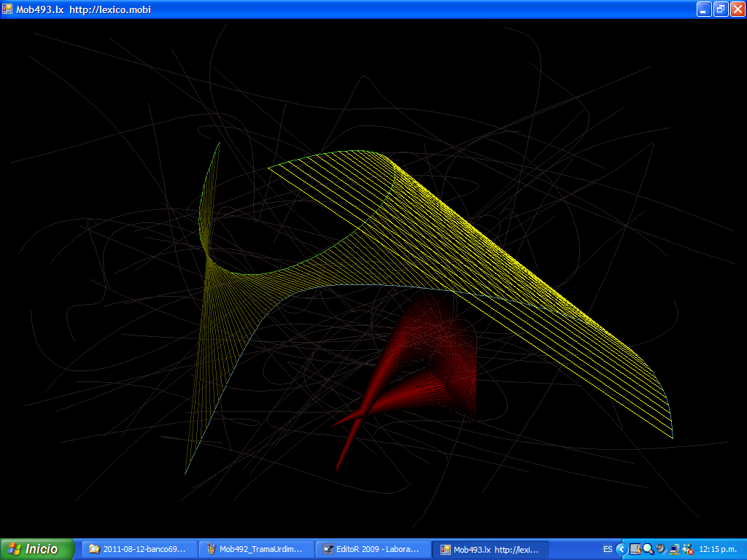Switch to Mob492_TramaUrdim taskbar window

pyautogui.click(x=255, y=549)
